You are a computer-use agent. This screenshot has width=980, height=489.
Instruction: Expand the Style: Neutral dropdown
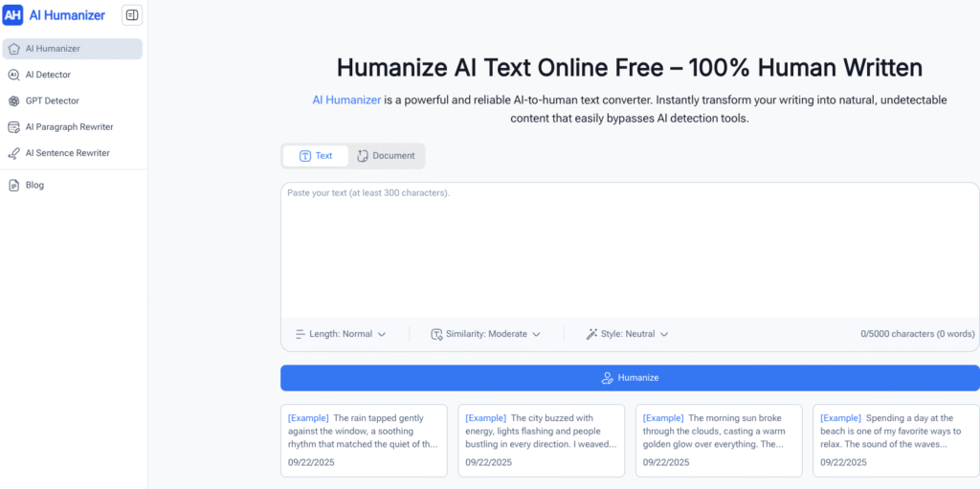coord(627,334)
